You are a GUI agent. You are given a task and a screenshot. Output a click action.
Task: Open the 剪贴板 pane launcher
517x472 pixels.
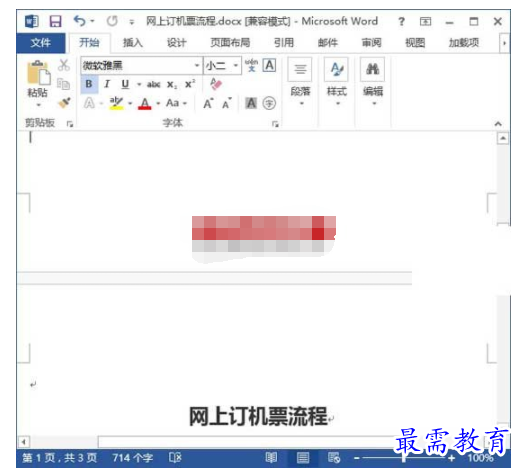click(x=70, y=124)
